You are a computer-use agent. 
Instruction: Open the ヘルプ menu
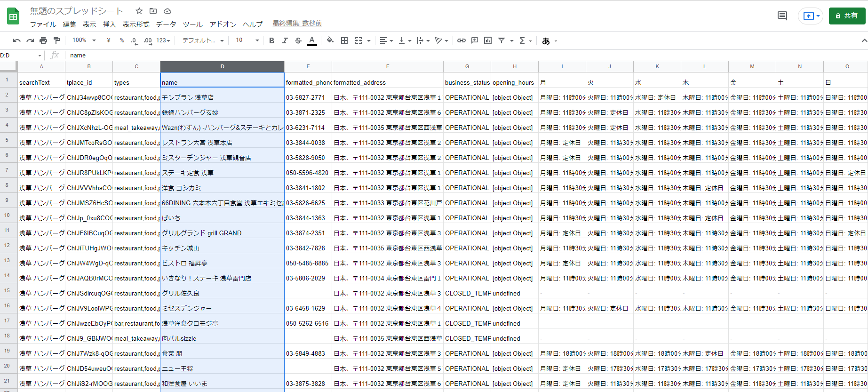[x=253, y=24]
